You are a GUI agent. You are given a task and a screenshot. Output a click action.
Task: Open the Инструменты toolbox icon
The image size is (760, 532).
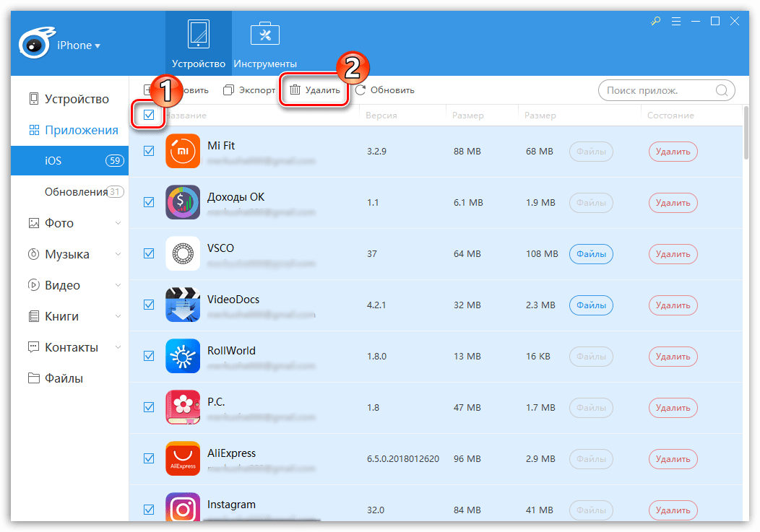click(264, 34)
